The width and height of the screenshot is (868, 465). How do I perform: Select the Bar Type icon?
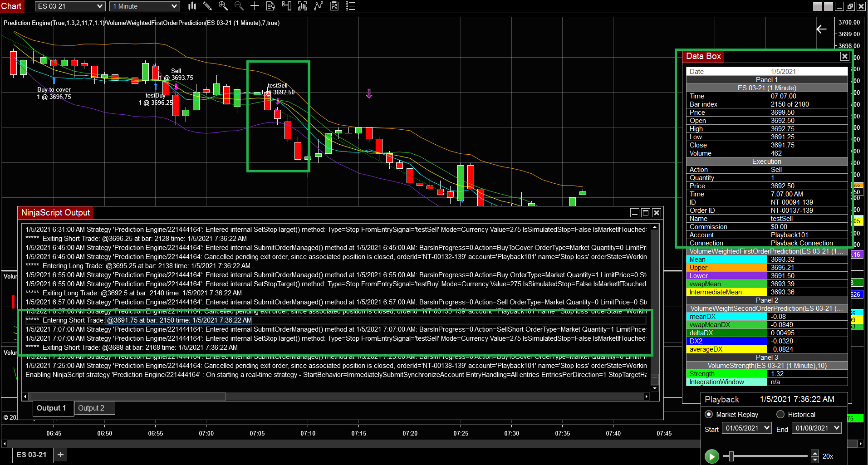[192, 6]
